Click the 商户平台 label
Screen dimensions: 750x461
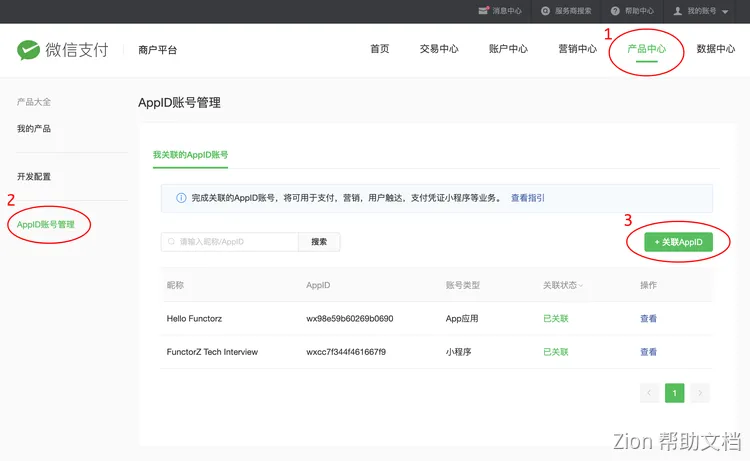(x=157, y=50)
